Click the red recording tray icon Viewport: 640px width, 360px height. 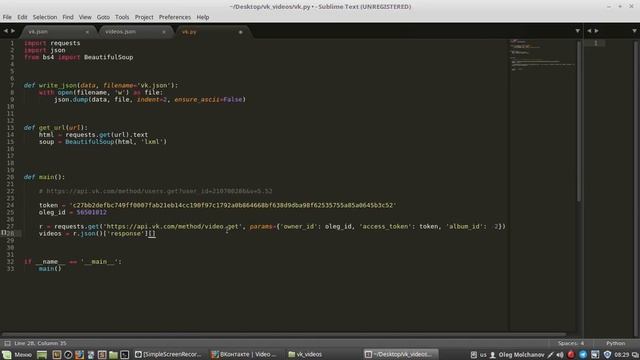click(571, 355)
